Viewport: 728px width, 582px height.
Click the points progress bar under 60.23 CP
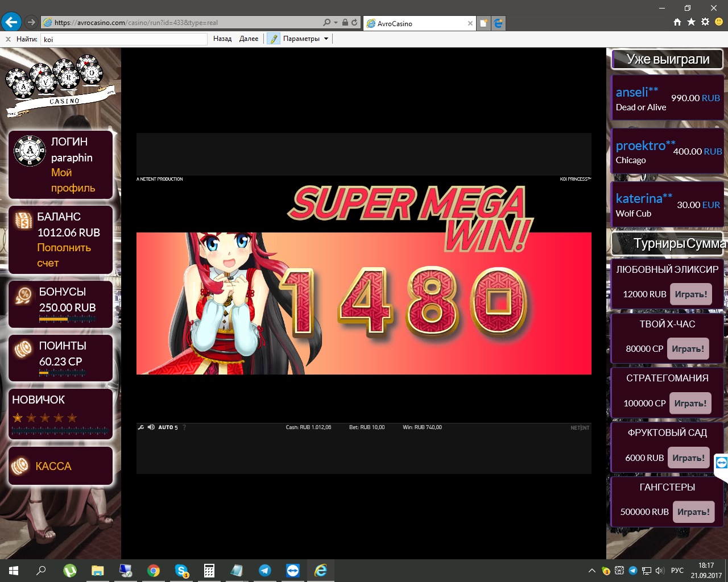63,373
